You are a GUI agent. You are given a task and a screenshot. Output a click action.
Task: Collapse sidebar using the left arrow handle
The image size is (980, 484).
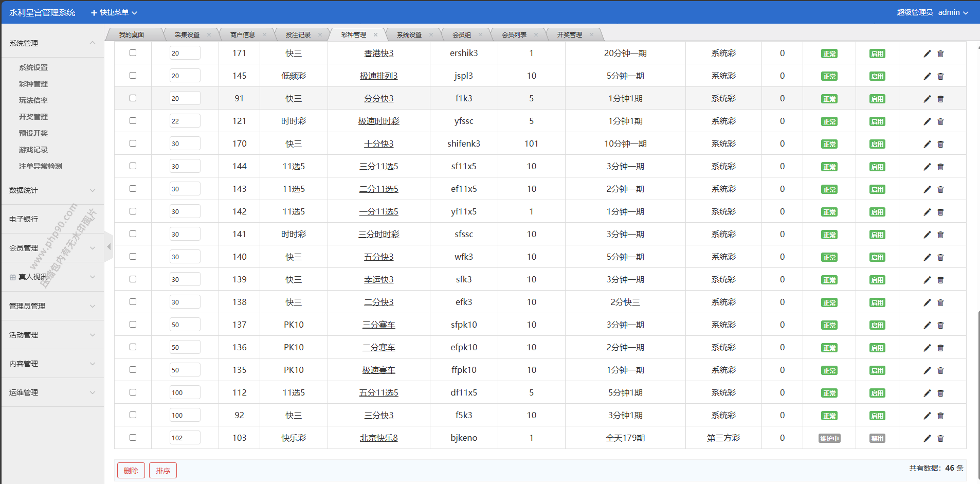click(x=108, y=247)
